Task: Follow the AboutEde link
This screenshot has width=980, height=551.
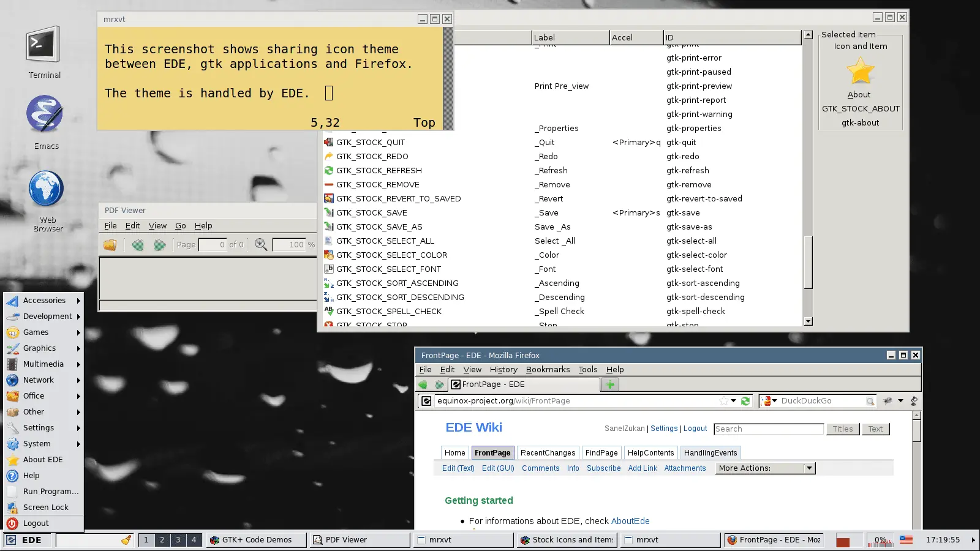Action: click(x=630, y=521)
